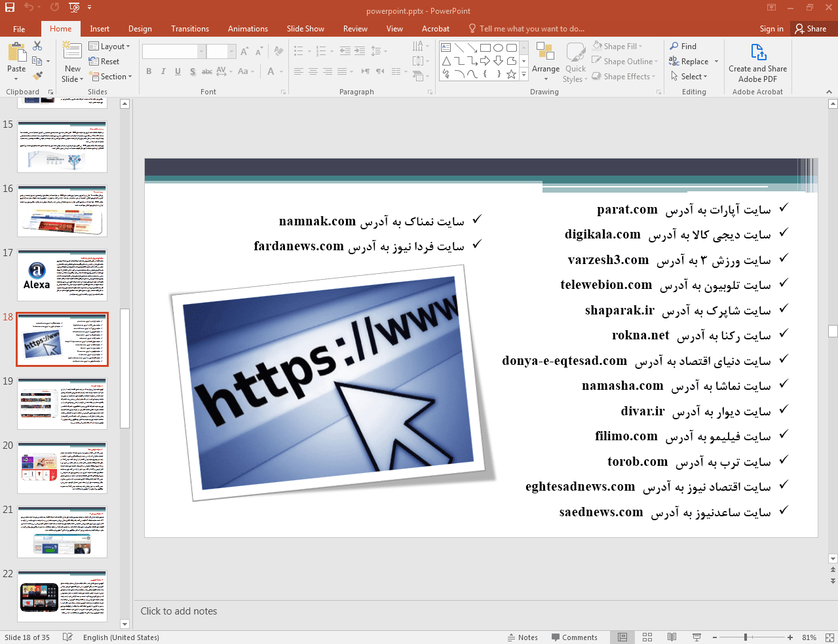
Task: Open the font size combo box
Action: 221,51
